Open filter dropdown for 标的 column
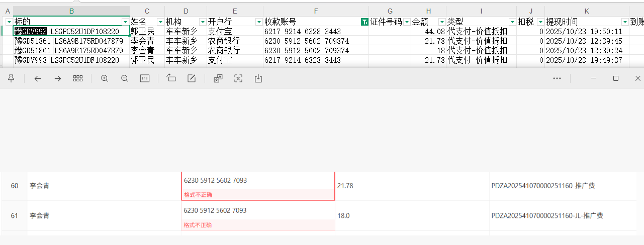 point(125,22)
